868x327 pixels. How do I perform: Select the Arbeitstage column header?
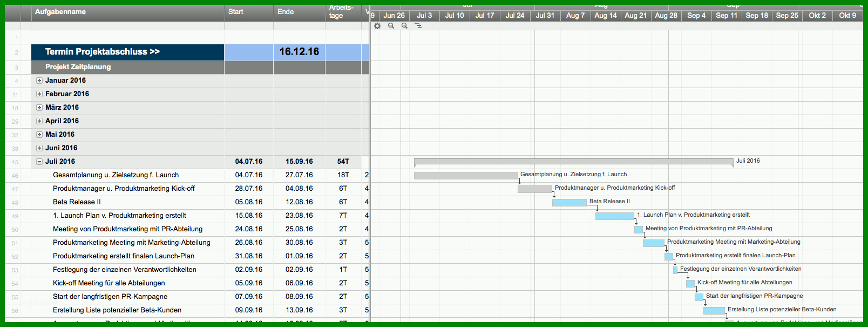pos(343,12)
